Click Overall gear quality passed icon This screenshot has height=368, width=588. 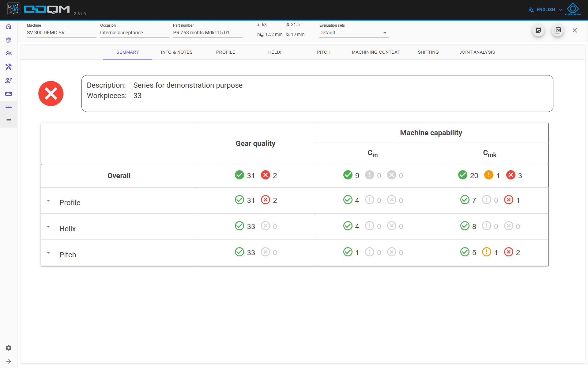239,175
